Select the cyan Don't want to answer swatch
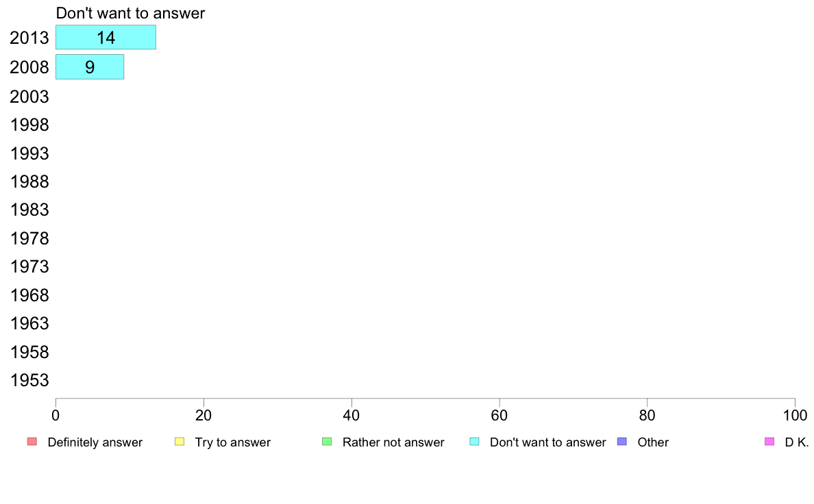This screenshot has height=504, width=814. 474,442
